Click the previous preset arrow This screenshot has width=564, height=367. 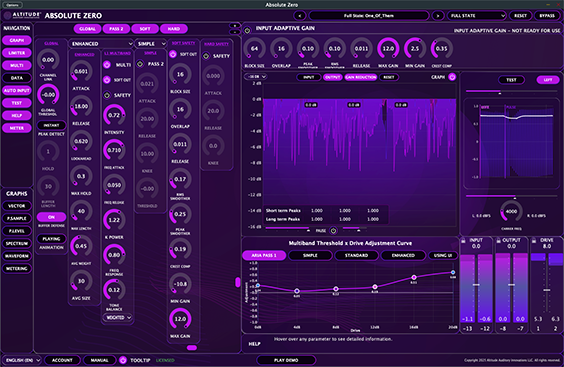pyautogui.click(x=300, y=16)
